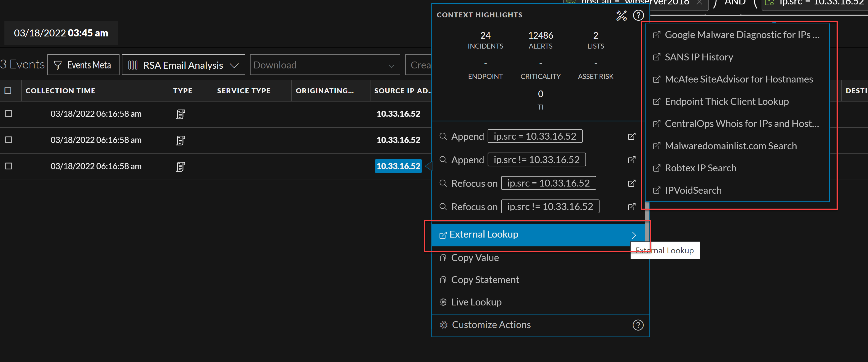The image size is (868, 362).
Task: Click highlighted source IP 10.33.16.52 cell
Action: [x=398, y=166]
